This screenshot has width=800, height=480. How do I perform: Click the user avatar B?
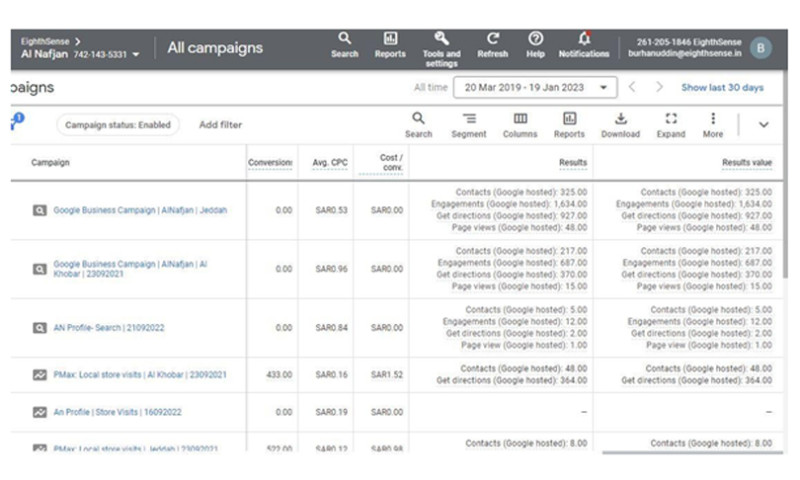coord(761,47)
